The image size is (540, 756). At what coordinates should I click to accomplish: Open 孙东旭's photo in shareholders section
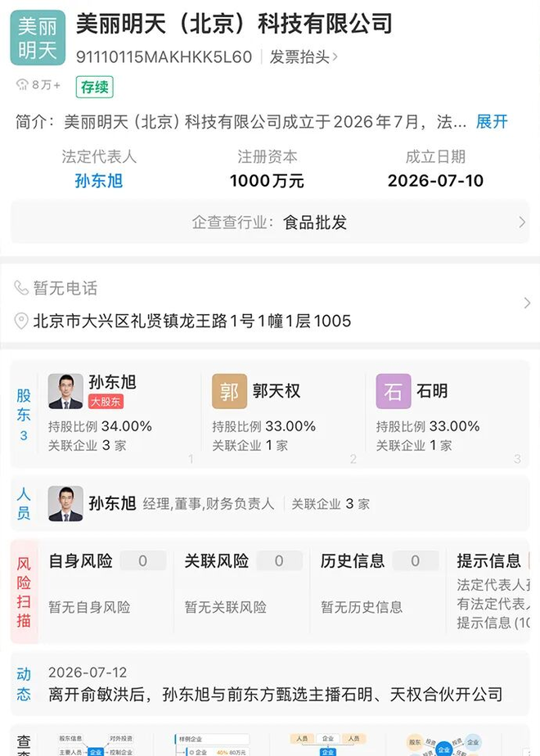pyautogui.click(x=65, y=391)
